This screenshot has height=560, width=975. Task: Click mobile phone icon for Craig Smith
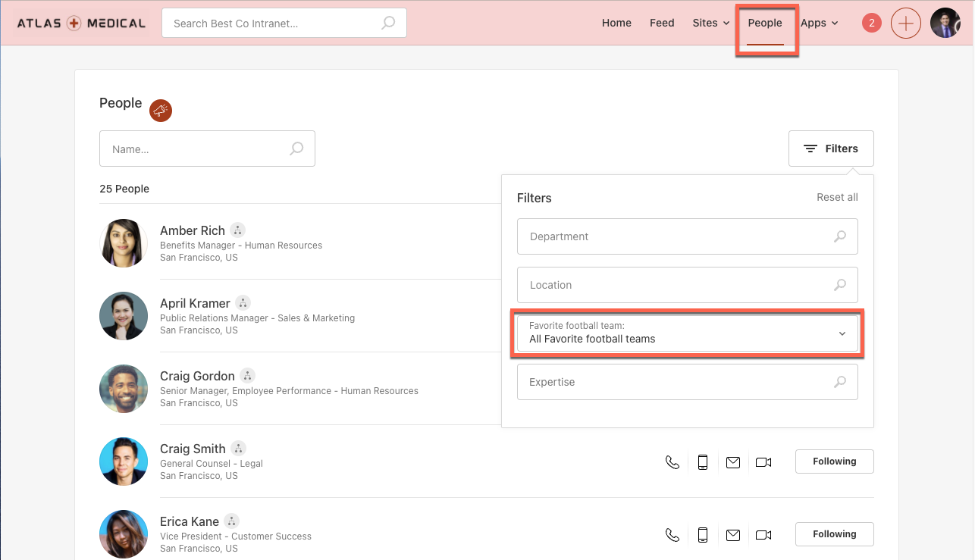(703, 462)
